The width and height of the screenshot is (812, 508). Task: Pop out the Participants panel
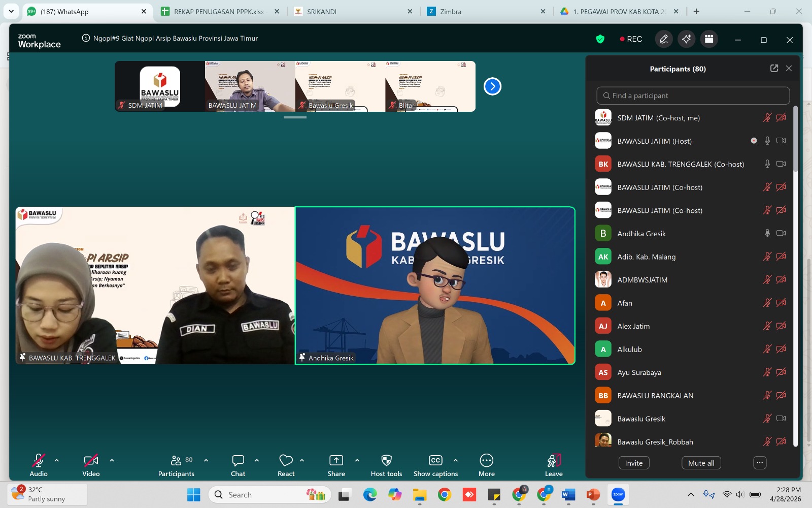pyautogui.click(x=774, y=69)
